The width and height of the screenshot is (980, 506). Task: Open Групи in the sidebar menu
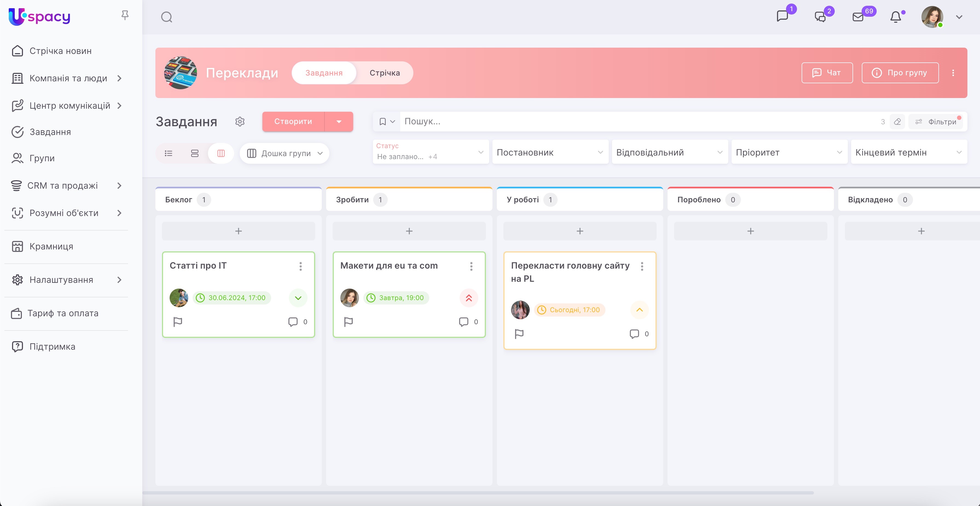[42, 158]
